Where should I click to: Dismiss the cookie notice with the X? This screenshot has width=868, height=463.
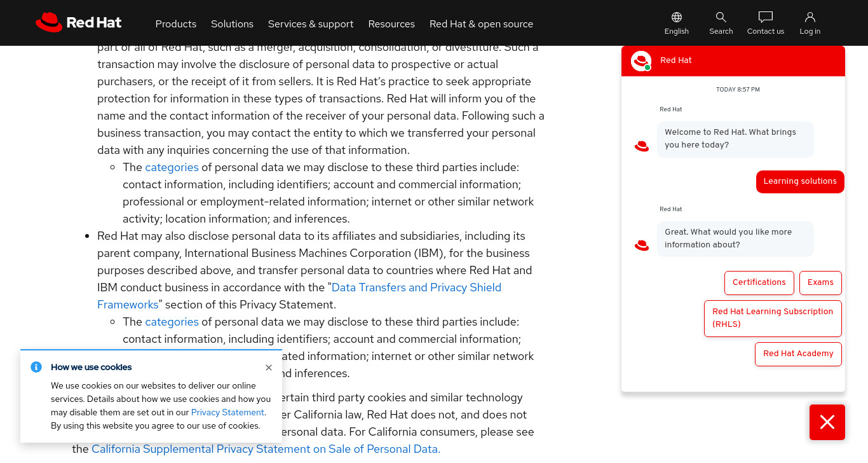pos(269,368)
